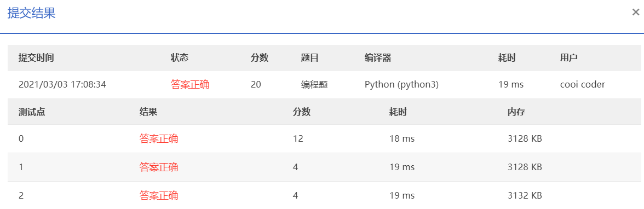Click the Python (python3) compiler cell
Screen dimensions: 644x209
(402, 85)
